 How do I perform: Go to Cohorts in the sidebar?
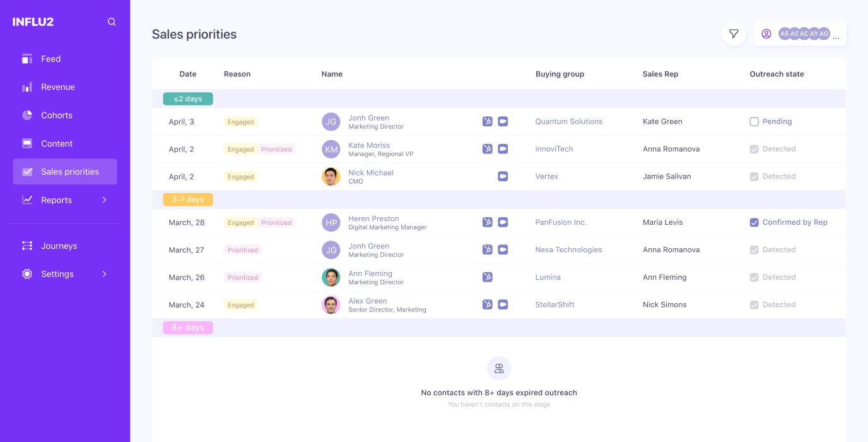[x=56, y=116]
